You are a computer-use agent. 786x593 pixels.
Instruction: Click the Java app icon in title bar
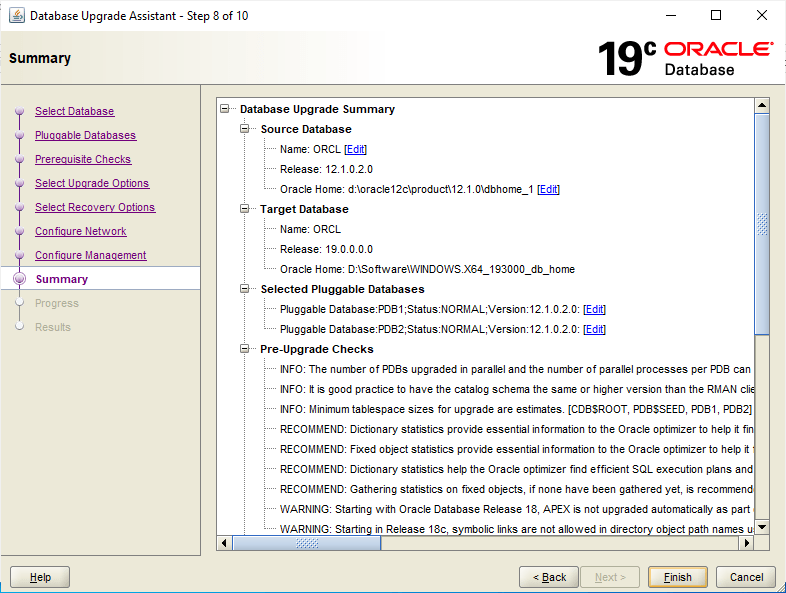coord(17,16)
